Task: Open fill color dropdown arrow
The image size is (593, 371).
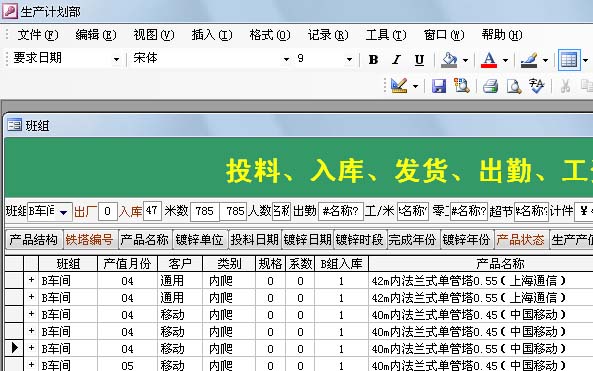Action: pos(466,60)
